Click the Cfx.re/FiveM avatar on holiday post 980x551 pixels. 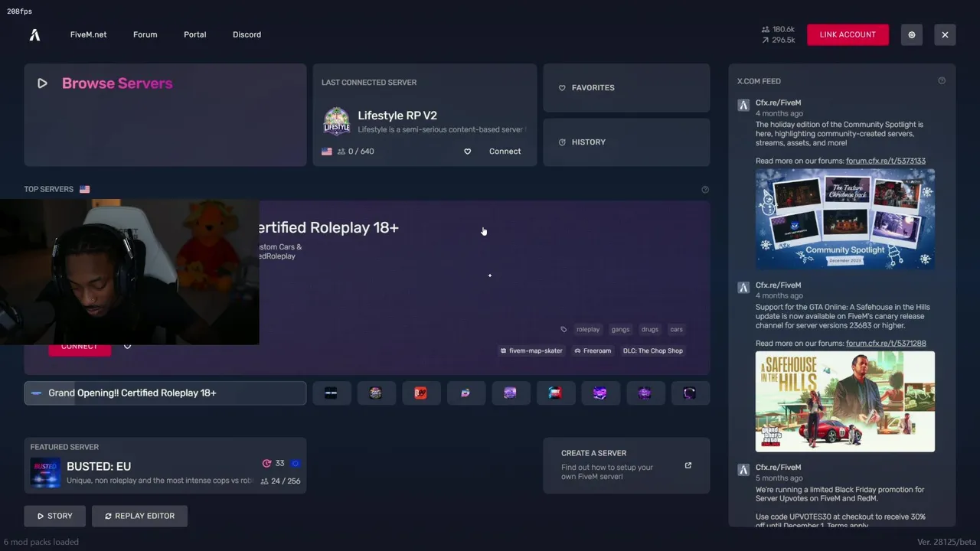tap(743, 105)
